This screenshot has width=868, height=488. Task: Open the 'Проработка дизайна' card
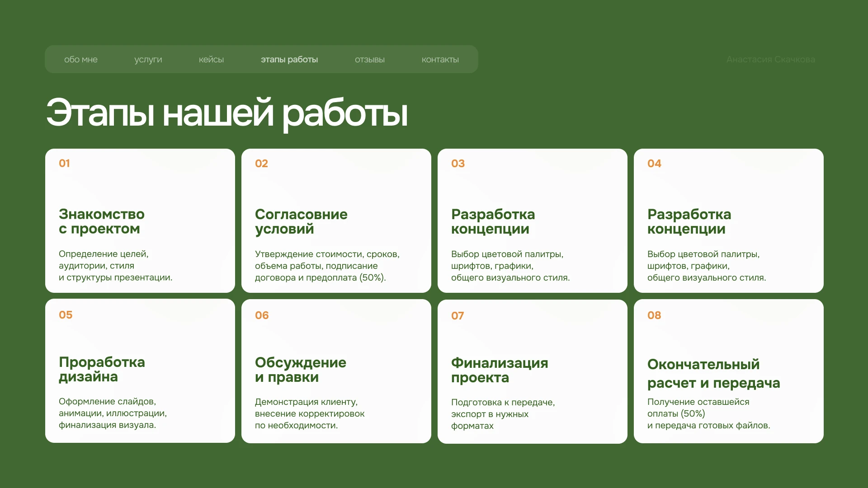[x=102, y=369]
